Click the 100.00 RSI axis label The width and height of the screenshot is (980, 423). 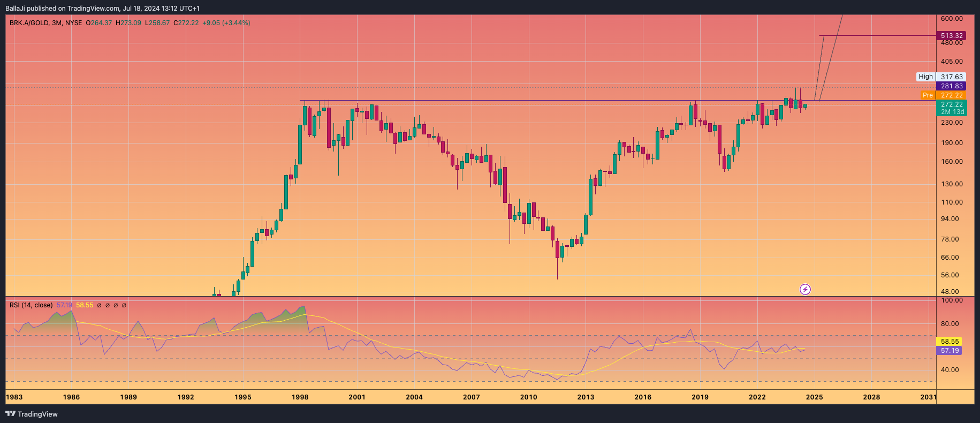click(x=952, y=300)
